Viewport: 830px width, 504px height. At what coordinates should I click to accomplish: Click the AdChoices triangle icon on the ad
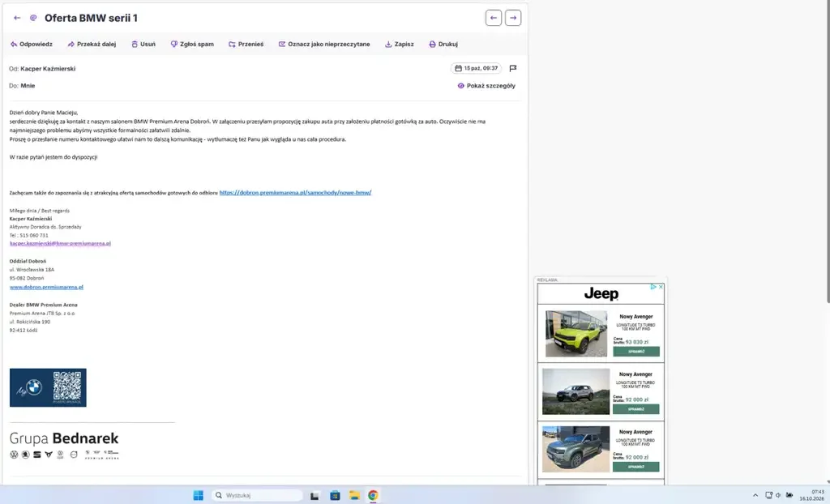[x=654, y=287]
